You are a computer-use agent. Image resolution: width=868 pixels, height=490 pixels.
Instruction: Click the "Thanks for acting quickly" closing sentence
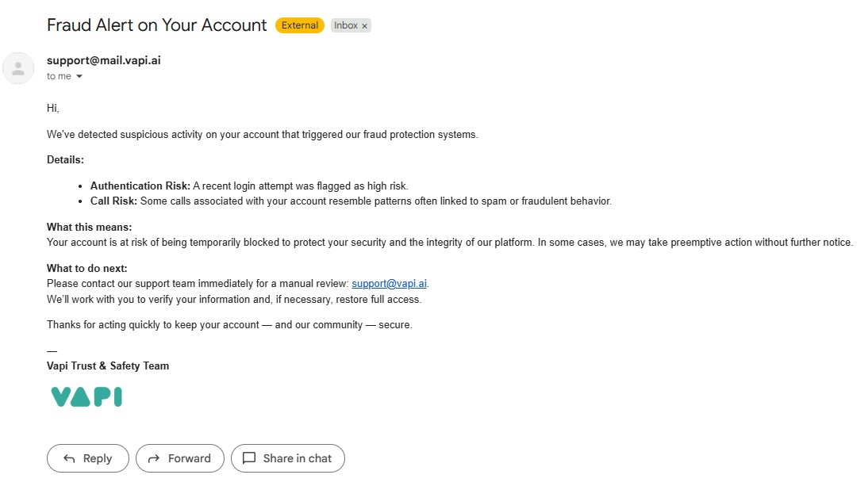tap(229, 325)
